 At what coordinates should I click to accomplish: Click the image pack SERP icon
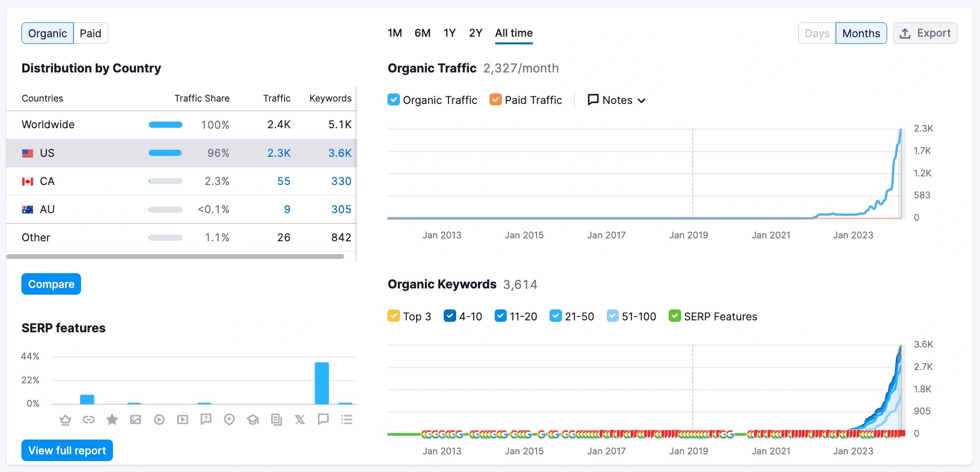tap(135, 420)
